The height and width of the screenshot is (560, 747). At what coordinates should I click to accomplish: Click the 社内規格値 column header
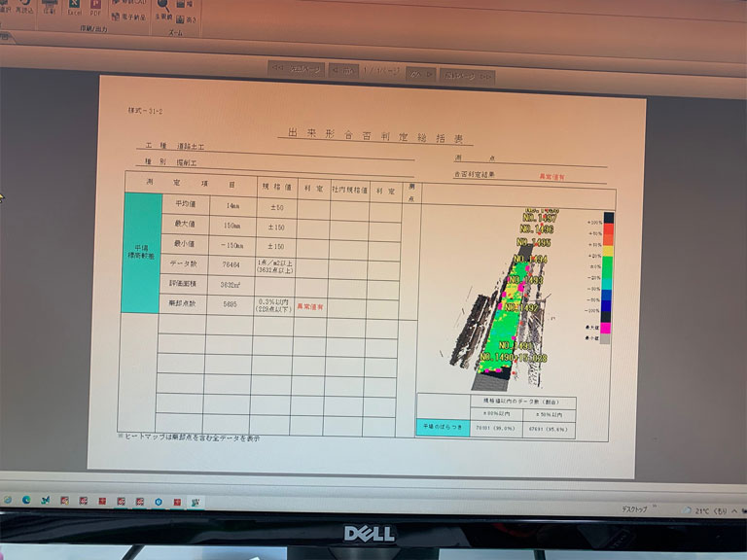click(x=350, y=190)
